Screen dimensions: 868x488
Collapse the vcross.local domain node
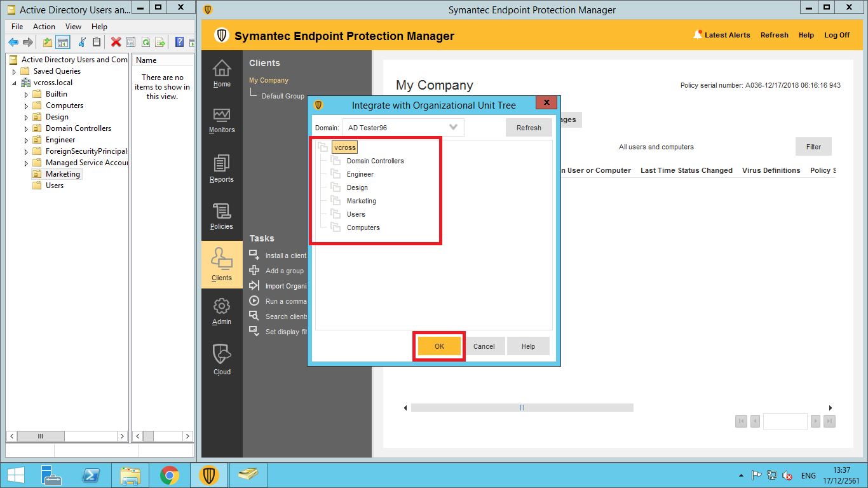[15, 83]
